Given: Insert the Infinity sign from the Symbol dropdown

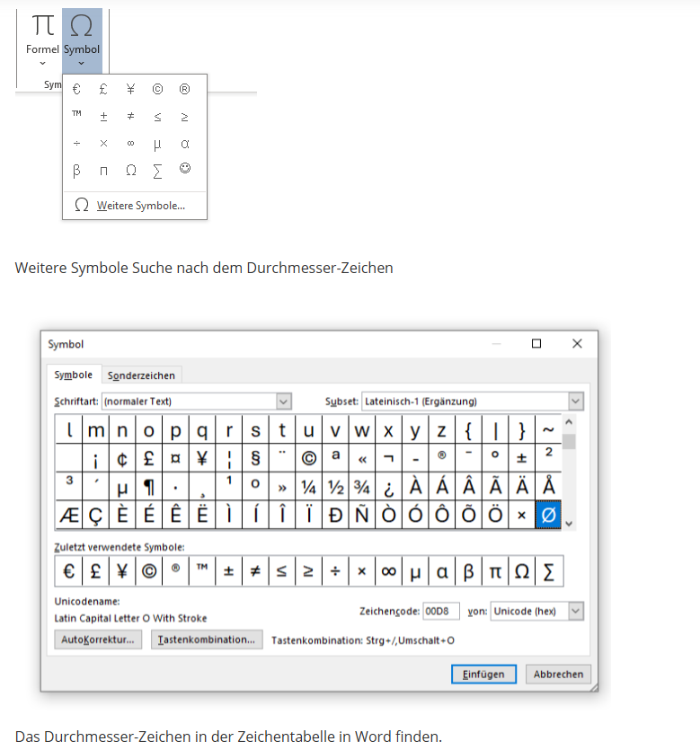Looking at the screenshot, I should click(130, 144).
